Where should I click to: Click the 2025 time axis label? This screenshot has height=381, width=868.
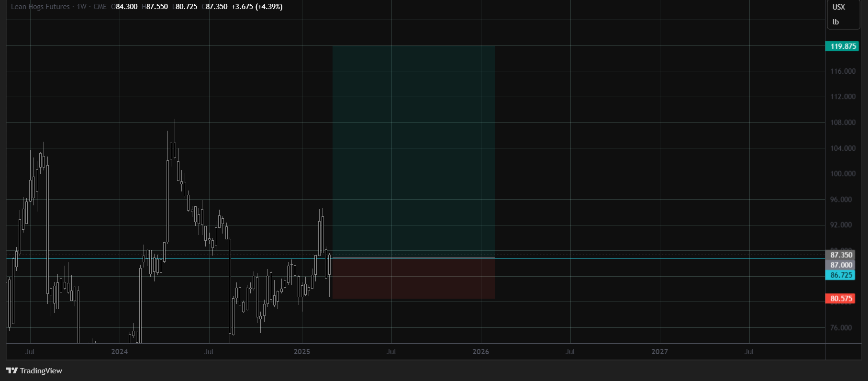coord(302,352)
